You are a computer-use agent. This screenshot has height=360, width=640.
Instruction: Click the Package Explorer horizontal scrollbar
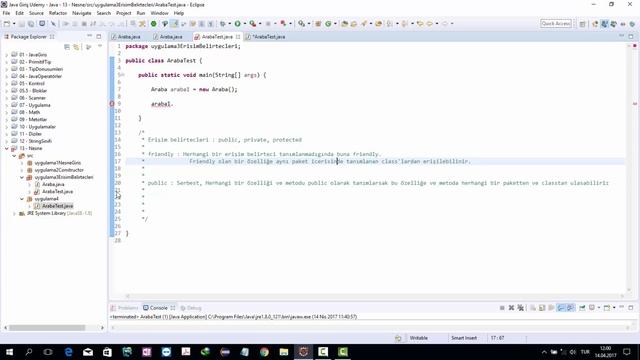coord(47,328)
